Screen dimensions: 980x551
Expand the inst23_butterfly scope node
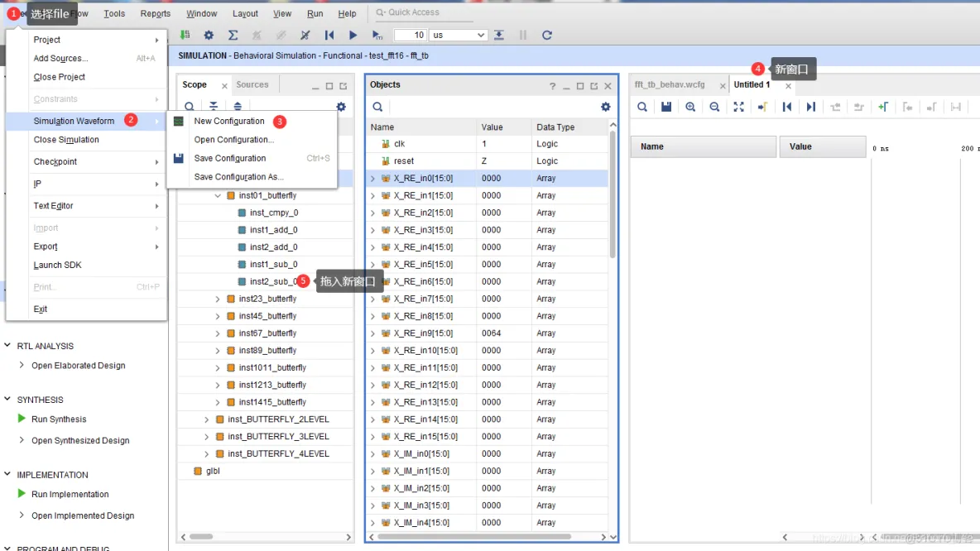tap(218, 299)
